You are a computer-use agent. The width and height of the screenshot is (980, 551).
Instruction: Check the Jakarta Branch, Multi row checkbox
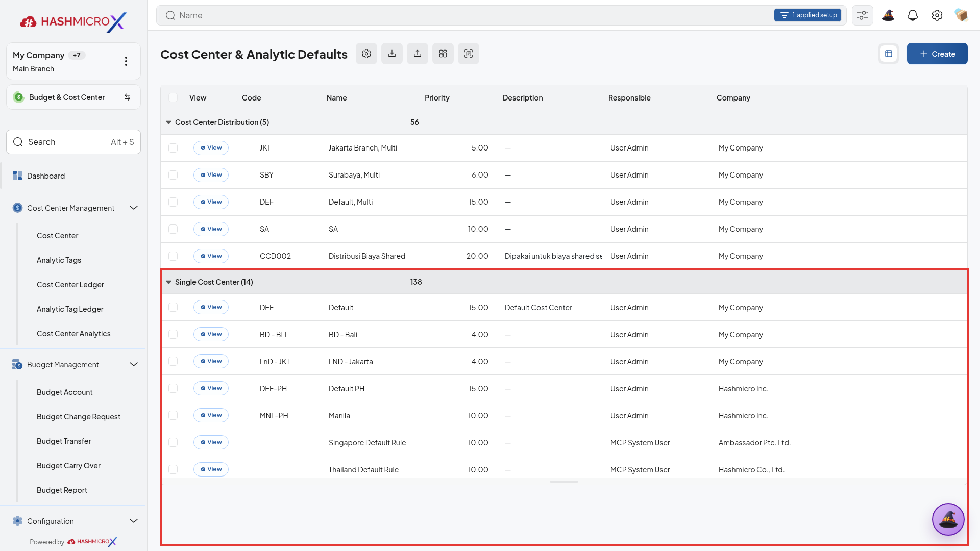pos(173,148)
